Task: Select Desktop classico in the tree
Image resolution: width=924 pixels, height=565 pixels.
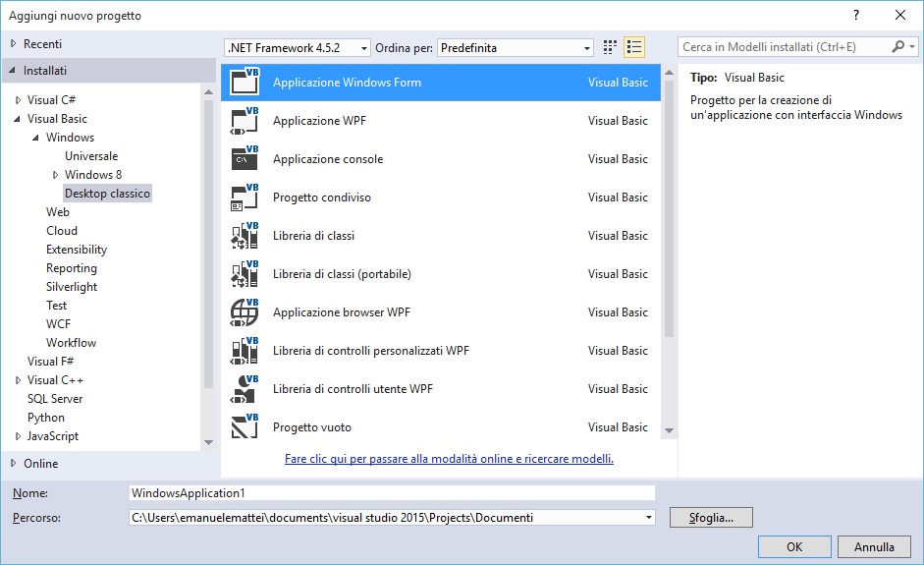Action: click(107, 194)
